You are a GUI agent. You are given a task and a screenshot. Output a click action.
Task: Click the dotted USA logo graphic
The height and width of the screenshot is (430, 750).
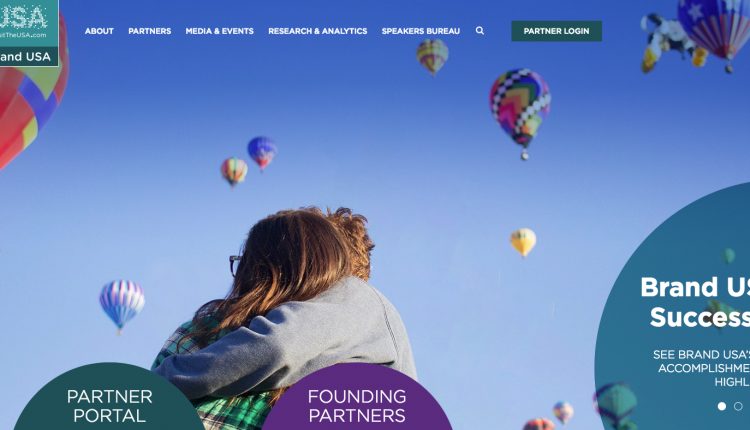(x=24, y=16)
